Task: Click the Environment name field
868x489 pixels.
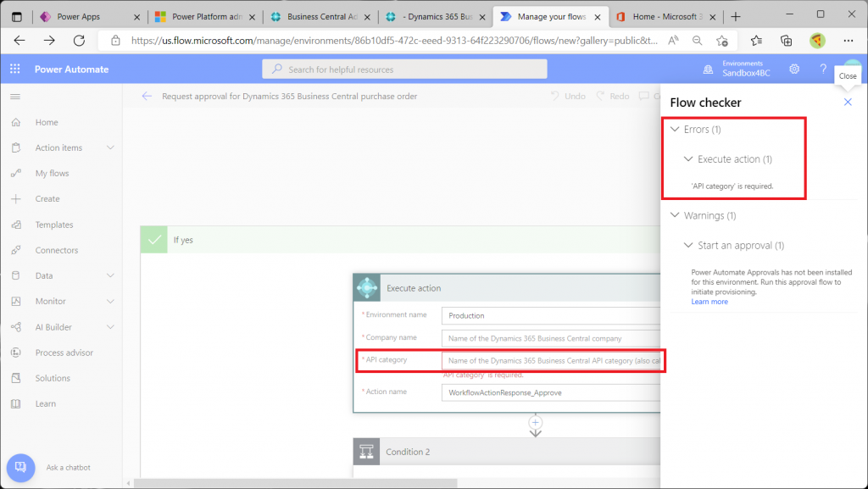Action: [x=551, y=315]
